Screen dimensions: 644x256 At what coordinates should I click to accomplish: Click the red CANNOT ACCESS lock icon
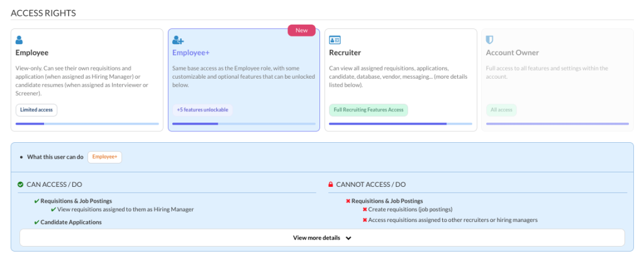pos(331,185)
